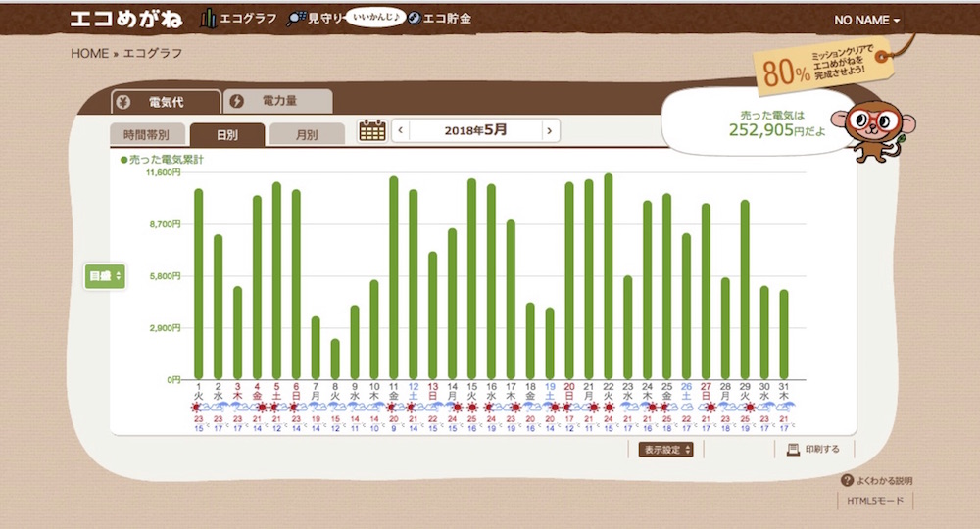Viewport: 980px width, 529px height.
Task: Go to HOME breadcrumb link
Action: (x=89, y=53)
